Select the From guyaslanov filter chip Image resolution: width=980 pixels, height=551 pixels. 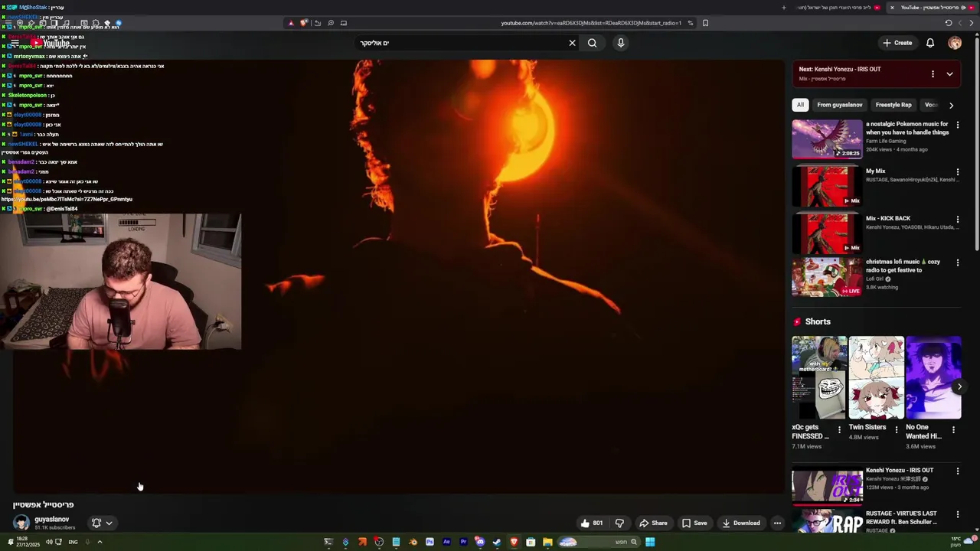point(840,105)
